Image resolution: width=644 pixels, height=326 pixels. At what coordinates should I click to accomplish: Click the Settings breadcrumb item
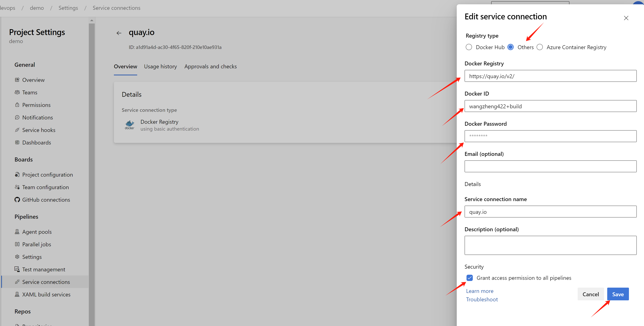click(68, 8)
